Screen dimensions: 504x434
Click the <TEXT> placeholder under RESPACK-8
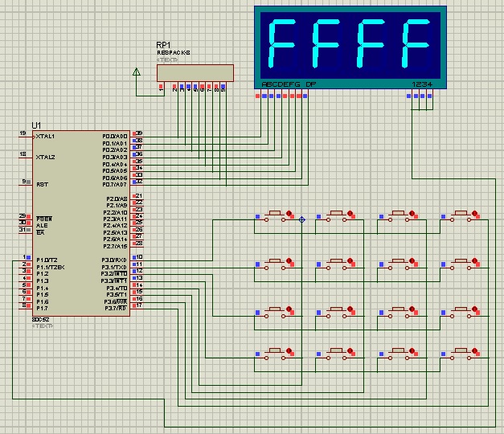(x=167, y=59)
